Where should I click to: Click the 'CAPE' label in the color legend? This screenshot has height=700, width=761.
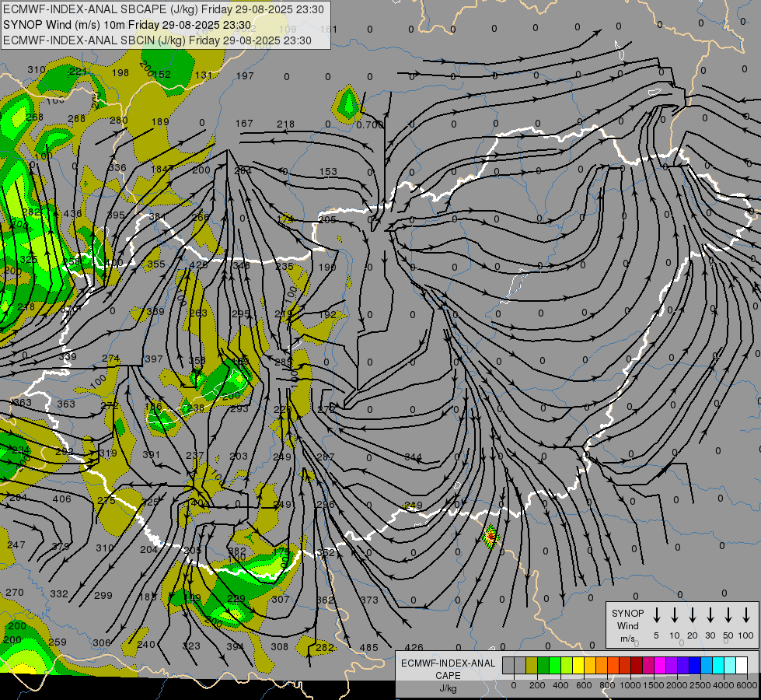[448, 676]
